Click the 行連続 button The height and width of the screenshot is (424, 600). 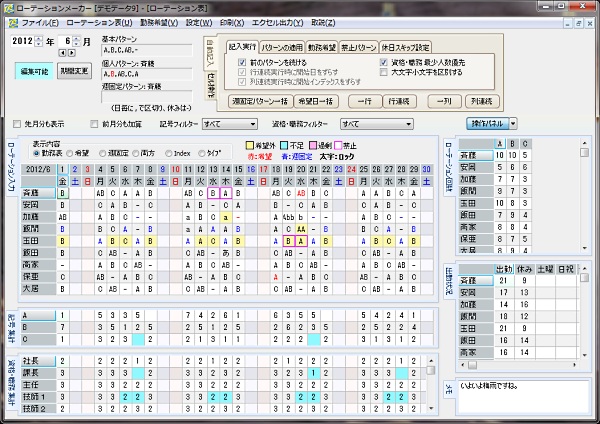399,101
